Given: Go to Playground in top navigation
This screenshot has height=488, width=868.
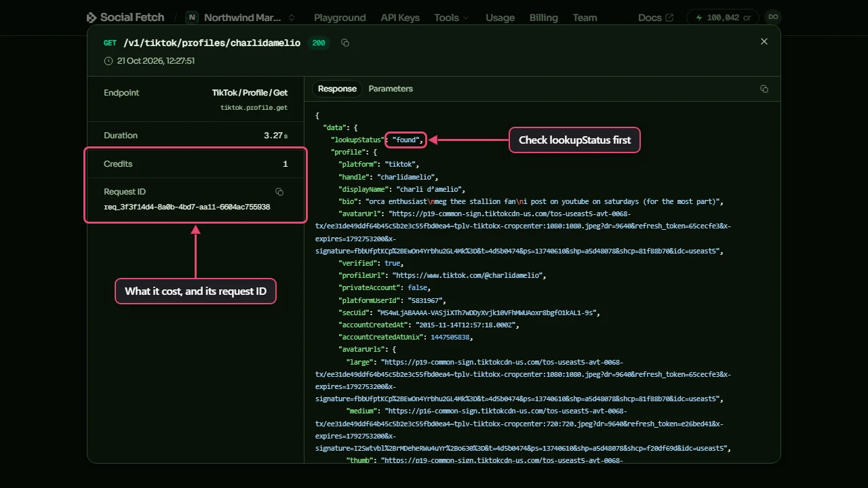Looking at the screenshot, I should coord(340,18).
